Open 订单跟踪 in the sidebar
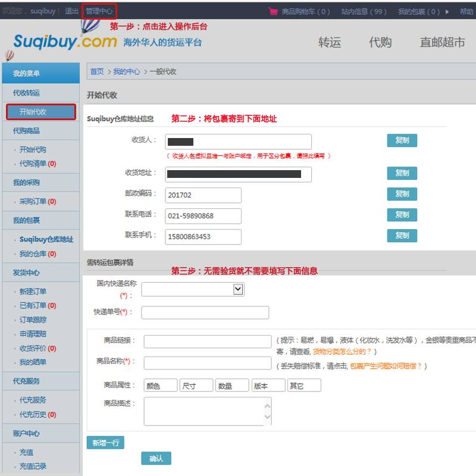Image resolution: width=476 pixels, height=476 pixels. 33,320
